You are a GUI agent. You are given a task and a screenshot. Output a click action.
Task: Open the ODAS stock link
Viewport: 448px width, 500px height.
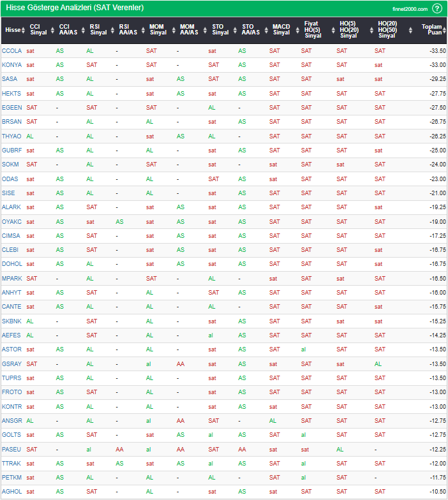pyautogui.click(x=10, y=179)
